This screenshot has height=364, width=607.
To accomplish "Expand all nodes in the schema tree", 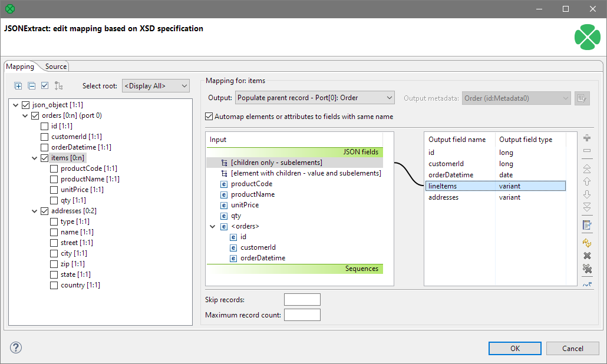I will (x=18, y=86).
